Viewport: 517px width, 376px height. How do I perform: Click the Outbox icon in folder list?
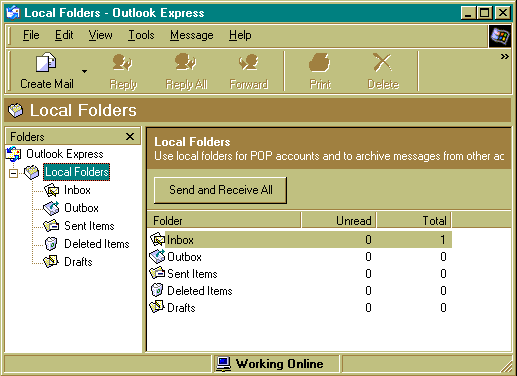coord(157,256)
